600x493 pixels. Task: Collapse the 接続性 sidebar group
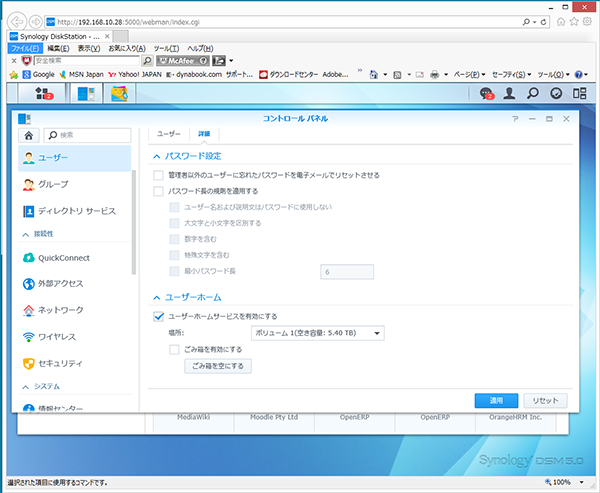pos(26,234)
